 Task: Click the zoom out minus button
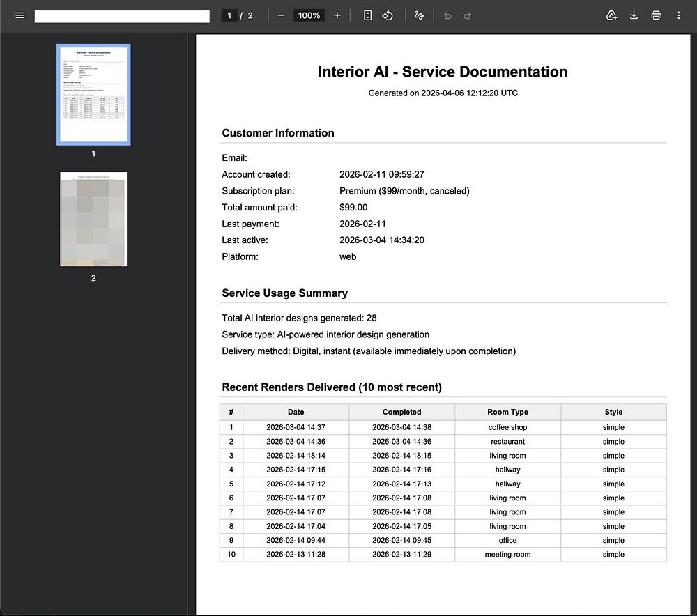click(x=281, y=15)
